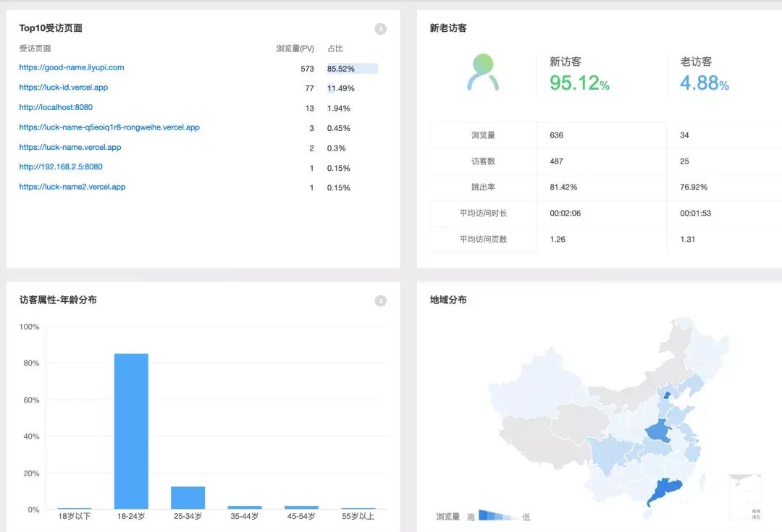Screen dimensions: 782x532
Task: Click the 192.168.2.5:8080 link
Action: click(x=61, y=167)
